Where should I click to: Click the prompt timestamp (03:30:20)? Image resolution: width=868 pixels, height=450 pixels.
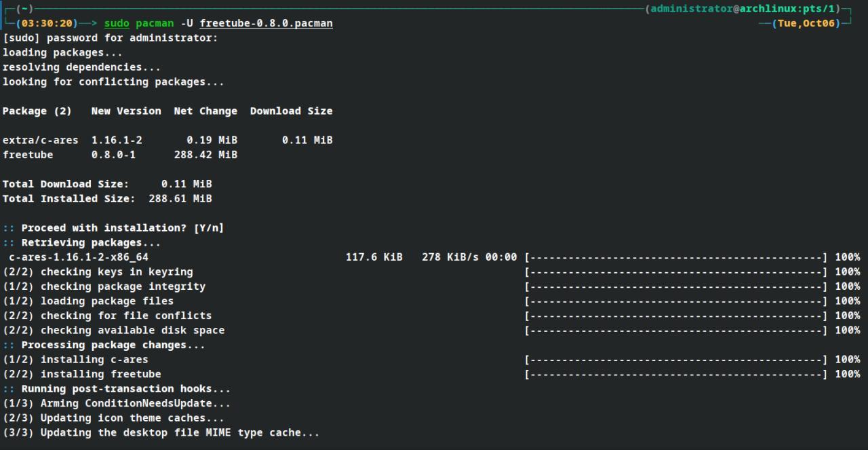click(47, 24)
